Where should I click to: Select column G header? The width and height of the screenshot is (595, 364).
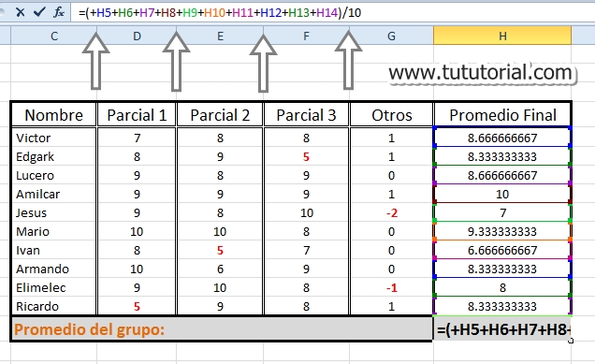[x=391, y=36]
